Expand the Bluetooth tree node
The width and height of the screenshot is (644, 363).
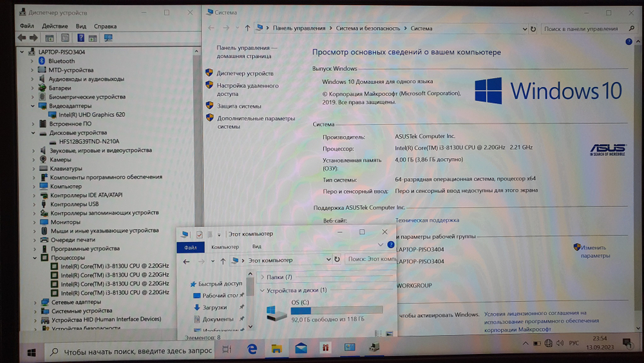(33, 61)
